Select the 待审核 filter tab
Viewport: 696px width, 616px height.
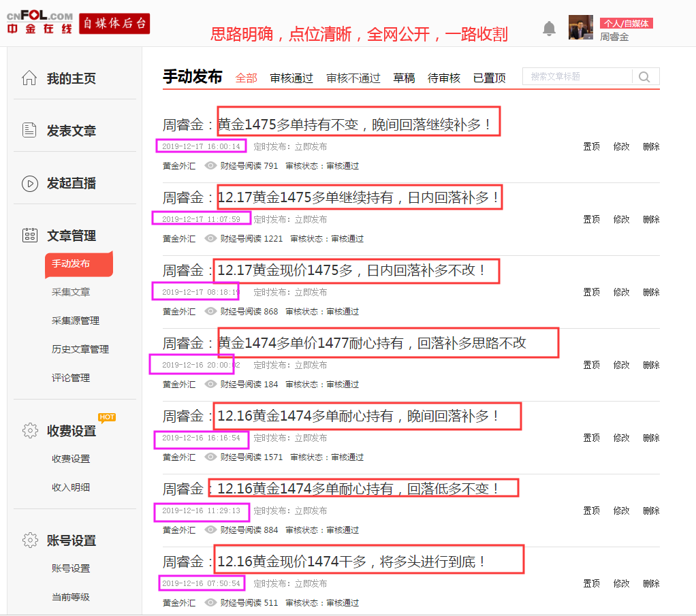pyautogui.click(x=444, y=78)
